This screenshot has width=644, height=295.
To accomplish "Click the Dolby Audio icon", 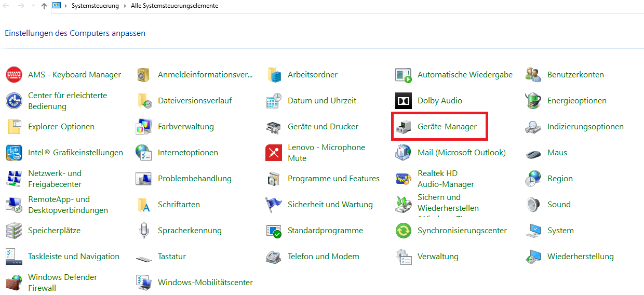I will [x=404, y=101].
